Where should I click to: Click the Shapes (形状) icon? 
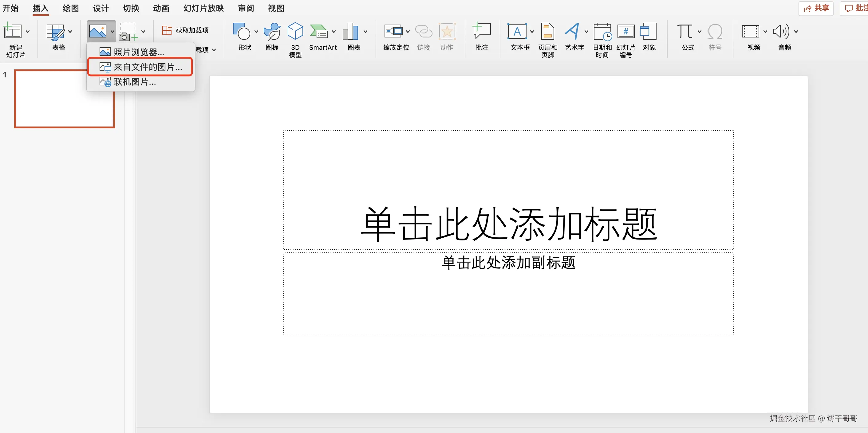(241, 32)
